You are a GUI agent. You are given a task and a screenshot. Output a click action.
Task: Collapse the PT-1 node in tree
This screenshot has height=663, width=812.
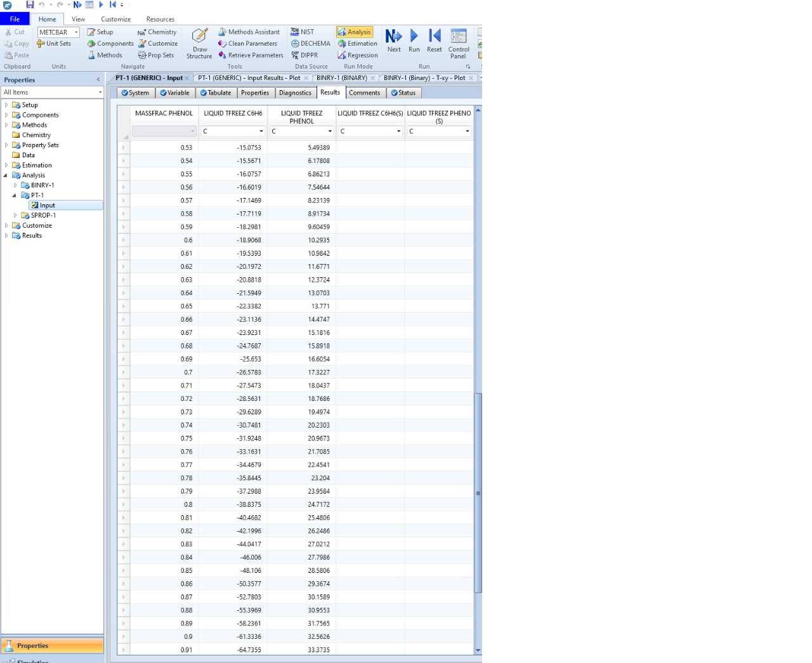(x=15, y=195)
